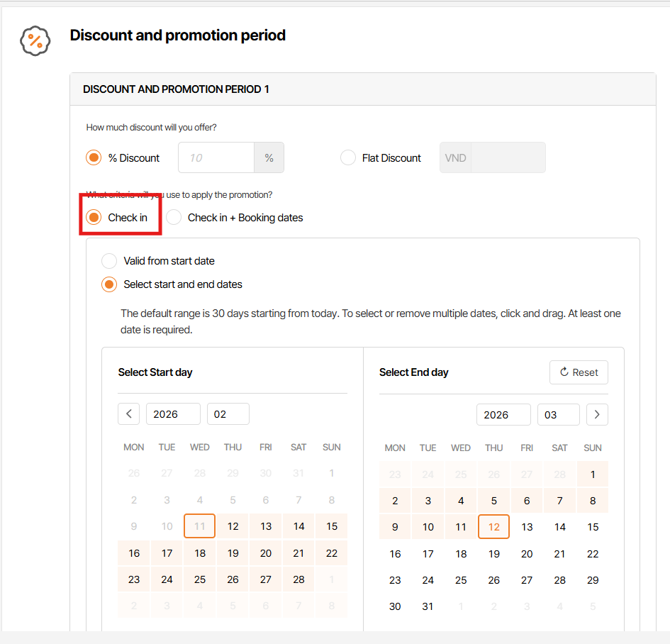Click the VND flat discount amount field
670x644 pixels.
pos(508,158)
